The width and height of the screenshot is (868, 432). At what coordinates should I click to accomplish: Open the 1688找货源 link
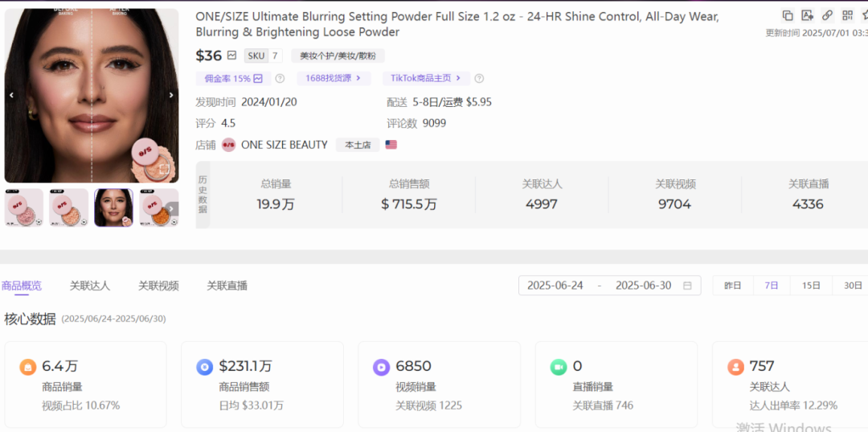334,79
